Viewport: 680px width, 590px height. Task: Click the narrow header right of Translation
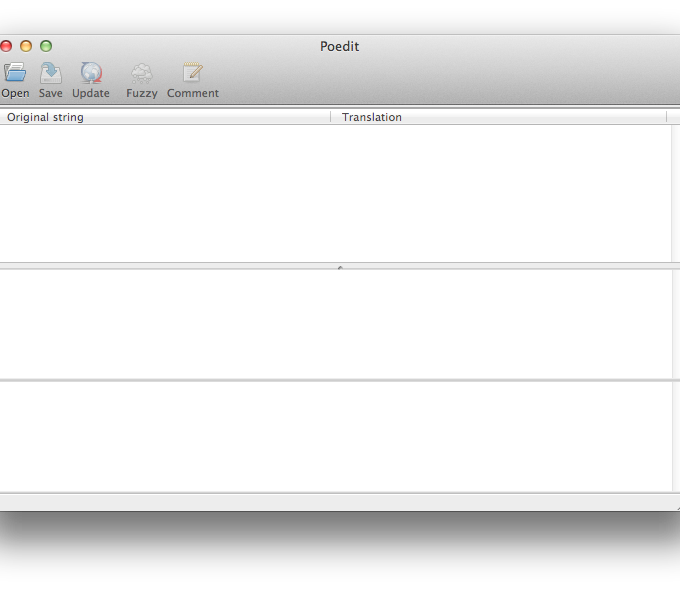673,117
